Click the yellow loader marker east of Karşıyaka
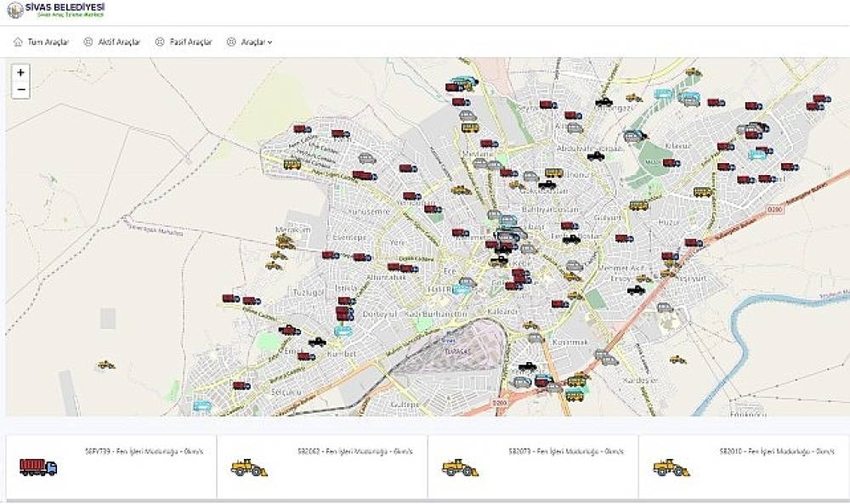The height and width of the screenshot is (504, 850). [x=677, y=360]
